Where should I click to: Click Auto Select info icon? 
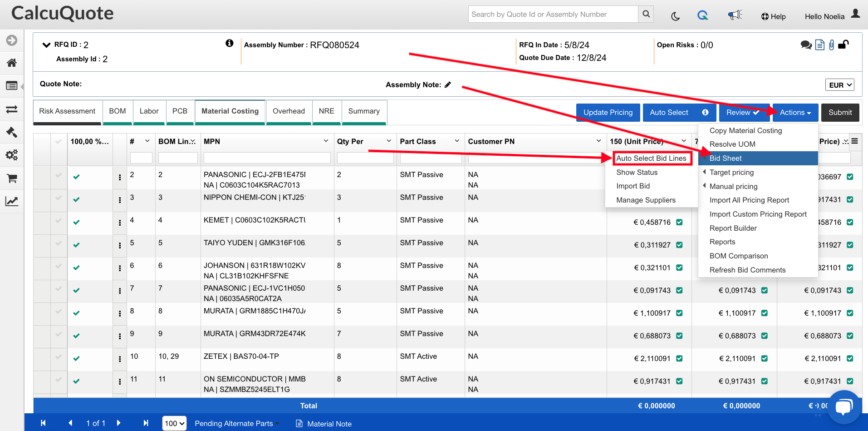[705, 112]
